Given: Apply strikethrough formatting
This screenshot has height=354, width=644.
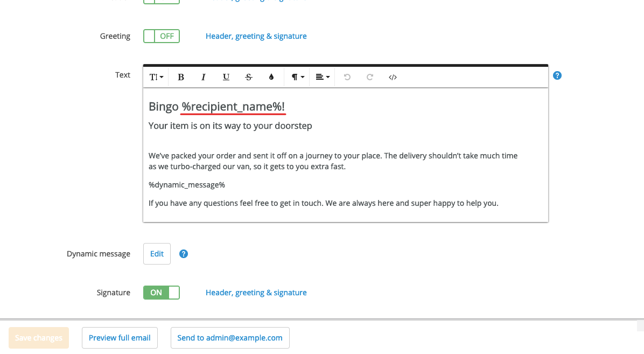Looking at the screenshot, I should (x=248, y=77).
